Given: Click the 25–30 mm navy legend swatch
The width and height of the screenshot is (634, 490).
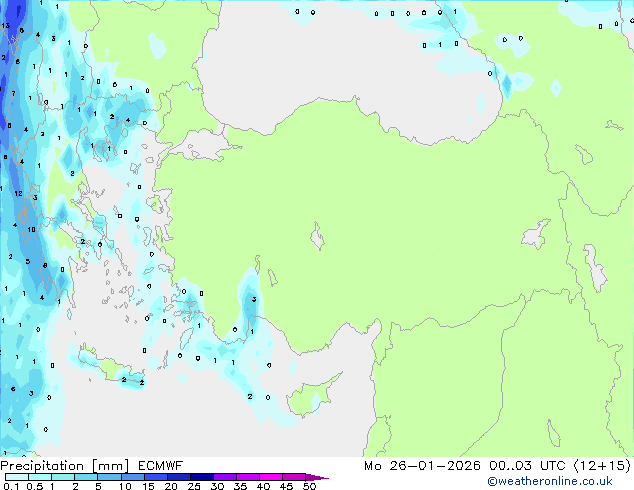Looking at the screenshot, I should [202, 477].
